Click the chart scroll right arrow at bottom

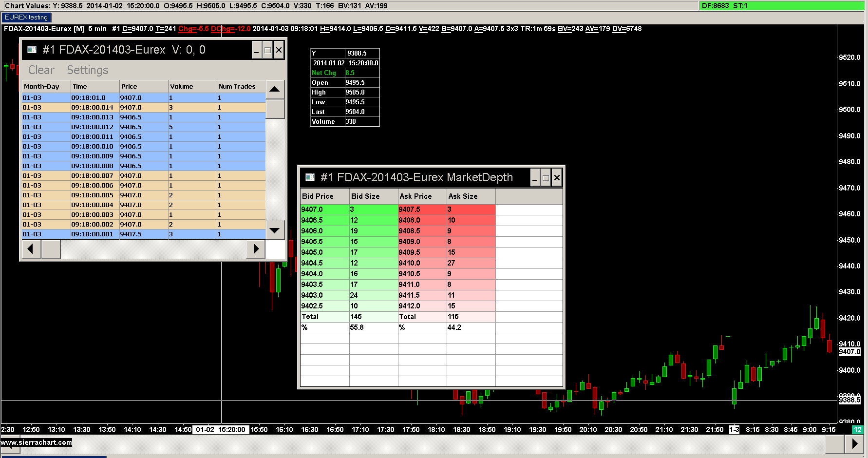tap(854, 444)
